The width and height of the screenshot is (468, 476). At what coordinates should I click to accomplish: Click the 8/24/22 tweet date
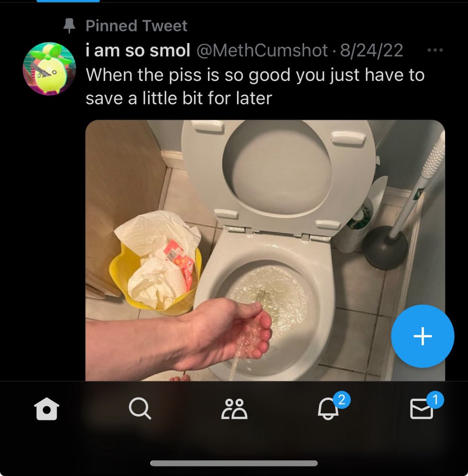[x=372, y=50]
